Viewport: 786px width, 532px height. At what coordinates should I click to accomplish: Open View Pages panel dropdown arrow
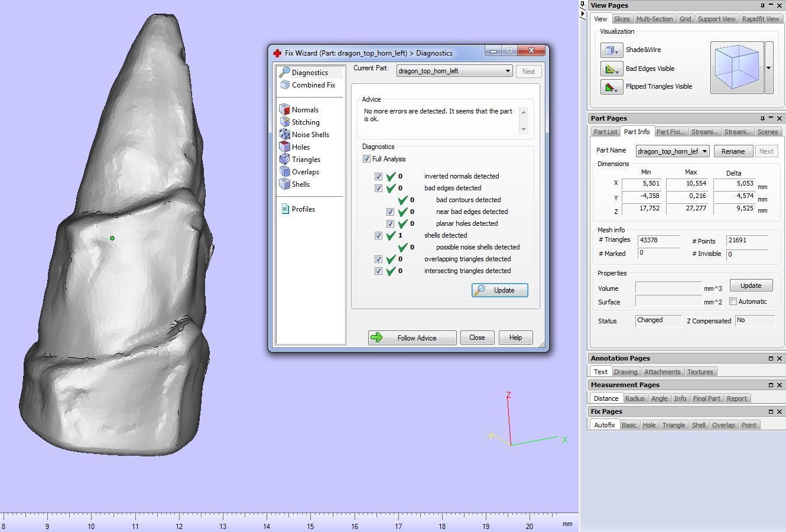[x=771, y=5]
